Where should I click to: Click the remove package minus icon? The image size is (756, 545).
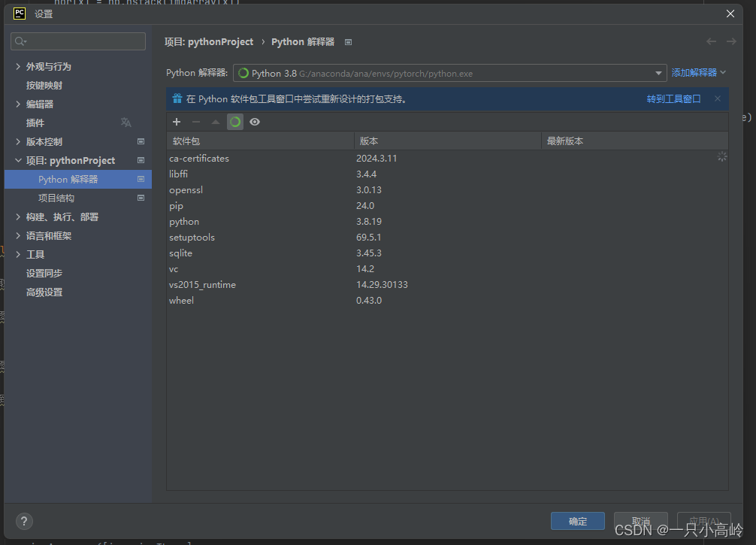click(195, 122)
